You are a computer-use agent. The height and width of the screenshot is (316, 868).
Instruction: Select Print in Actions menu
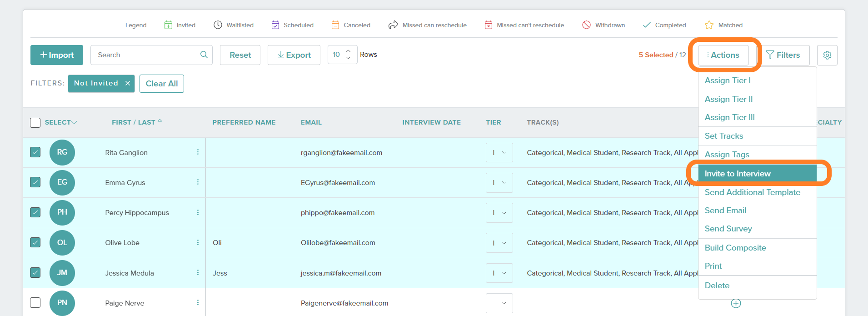pyautogui.click(x=713, y=266)
